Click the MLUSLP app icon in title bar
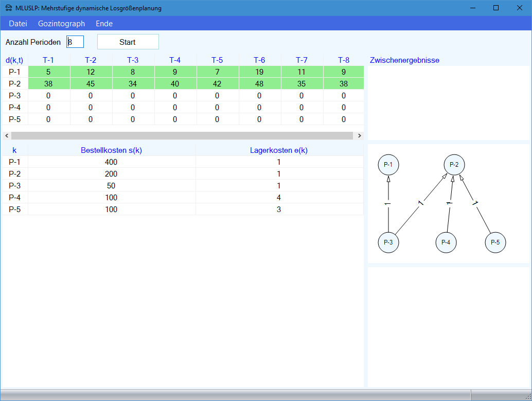Screen dimensions: 532x401 [9, 8]
